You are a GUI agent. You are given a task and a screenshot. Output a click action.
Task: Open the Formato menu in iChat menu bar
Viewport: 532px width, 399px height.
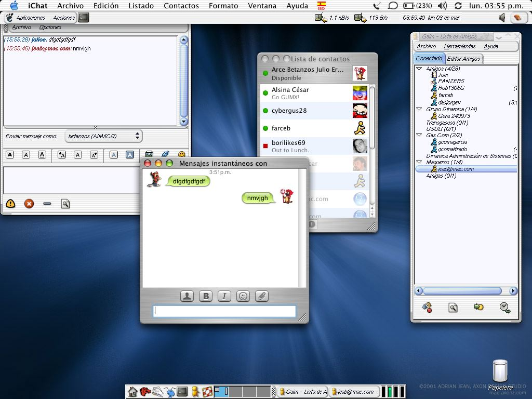click(223, 6)
